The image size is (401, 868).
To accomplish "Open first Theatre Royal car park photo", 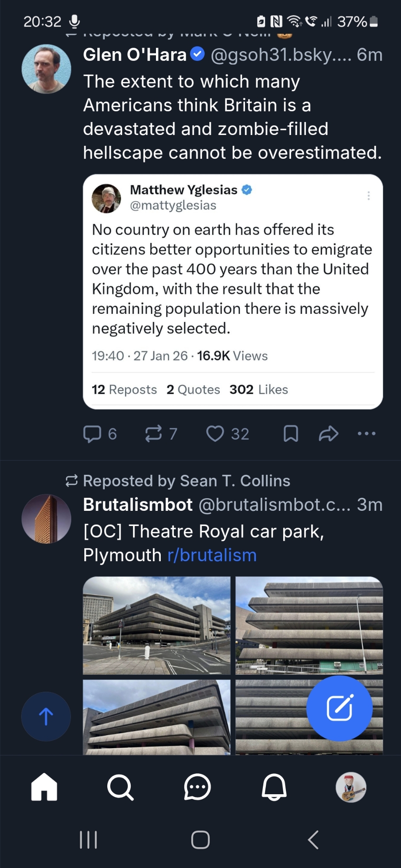I will click(157, 625).
